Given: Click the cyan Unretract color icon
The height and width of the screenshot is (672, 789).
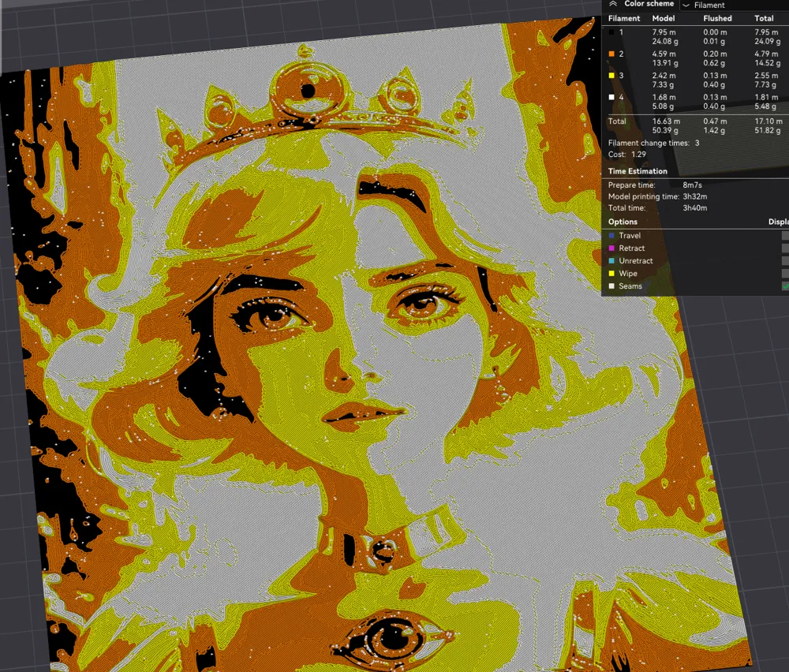Looking at the screenshot, I should click(611, 260).
